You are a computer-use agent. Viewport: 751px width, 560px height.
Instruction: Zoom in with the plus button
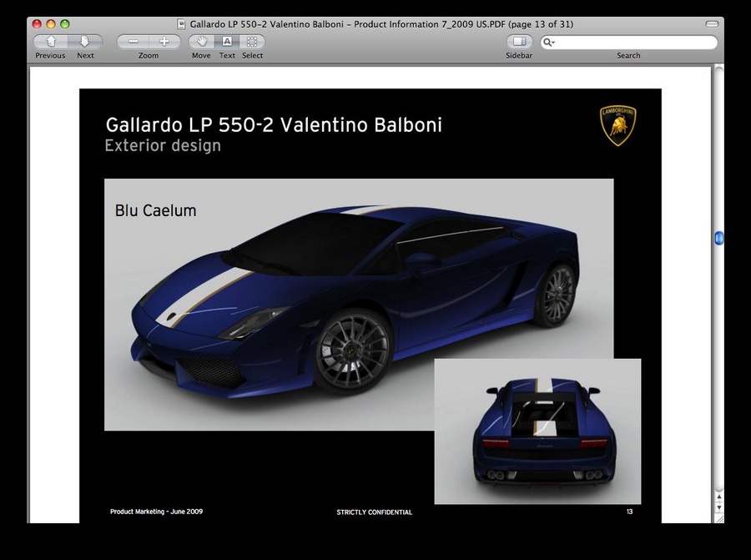pos(164,41)
